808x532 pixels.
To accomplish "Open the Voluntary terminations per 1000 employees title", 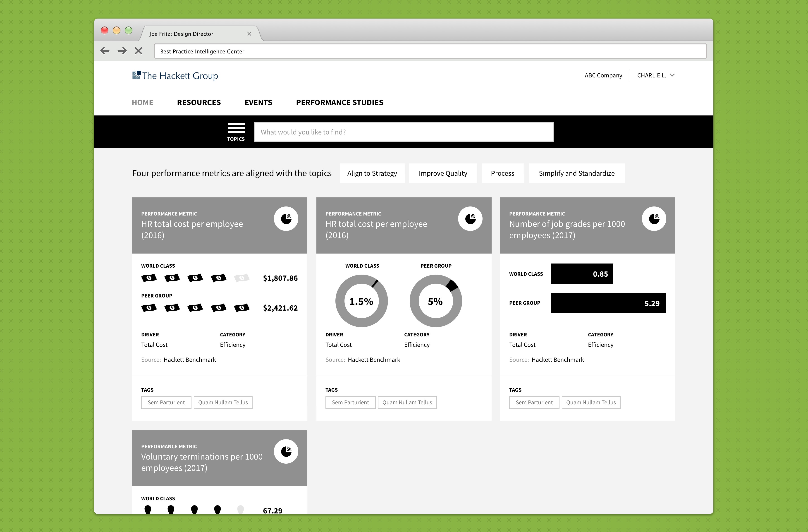I will tap(202, 462).
